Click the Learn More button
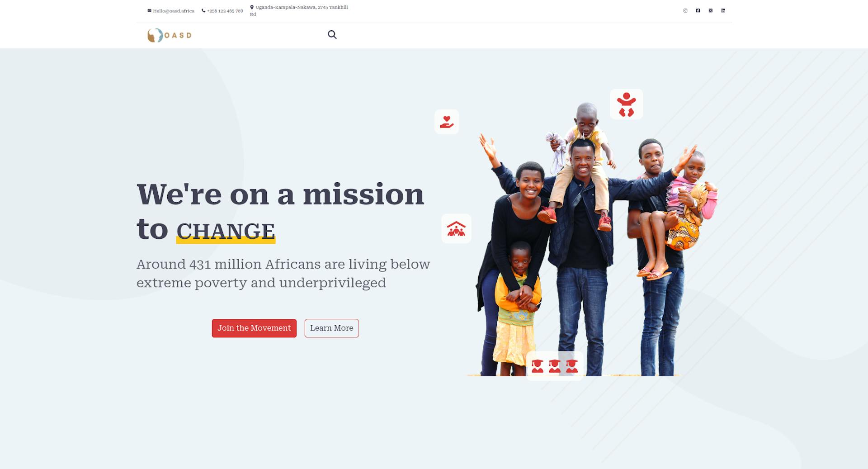The height and width of the screenshot is (469, 868). pyautogui.click(x=332, y=328)
